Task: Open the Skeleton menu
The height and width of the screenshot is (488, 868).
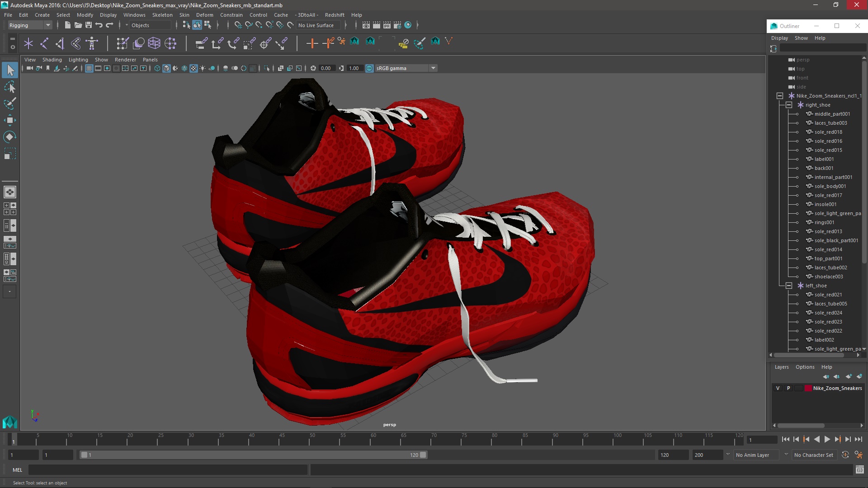Action: pyautogui.click(x=162, y=15)
